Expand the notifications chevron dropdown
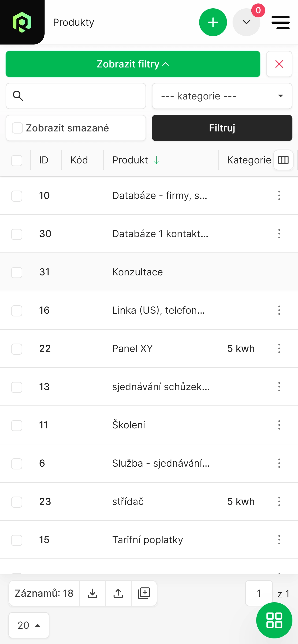Viewport: 298px width, 644px height. coord(246,22)
